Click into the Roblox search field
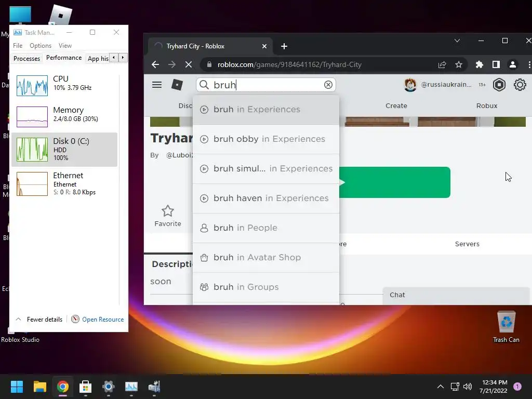This screenshot has width=532, height=399. pos(266,85)
